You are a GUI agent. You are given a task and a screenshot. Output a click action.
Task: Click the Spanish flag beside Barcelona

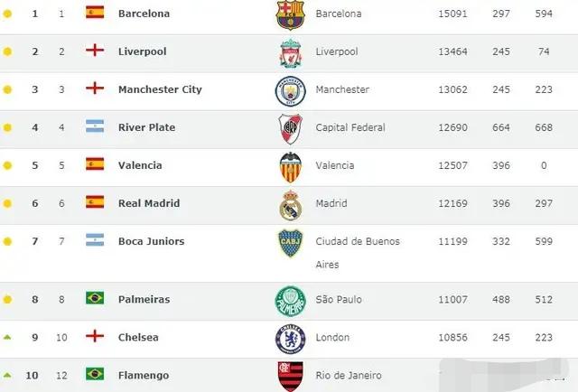(95, 12)
